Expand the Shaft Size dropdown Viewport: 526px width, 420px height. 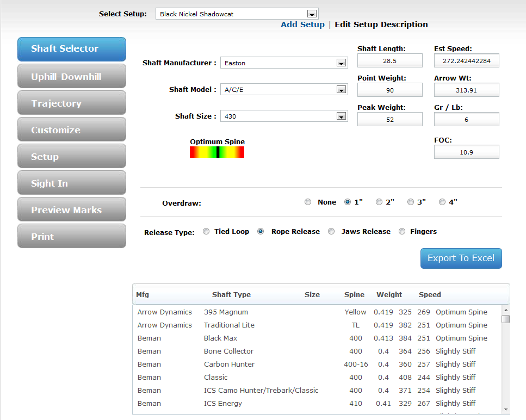tap(341, 116)
